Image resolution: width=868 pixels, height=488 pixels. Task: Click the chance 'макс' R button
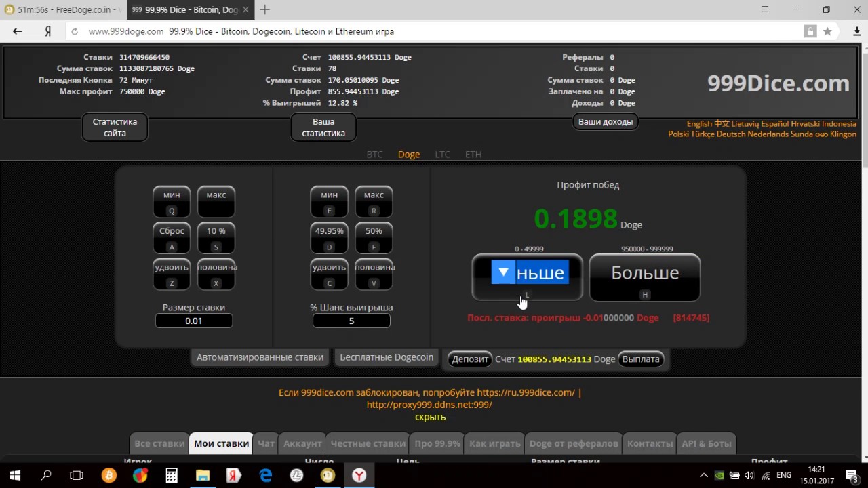pyautogui.click(x=374, y=202)
